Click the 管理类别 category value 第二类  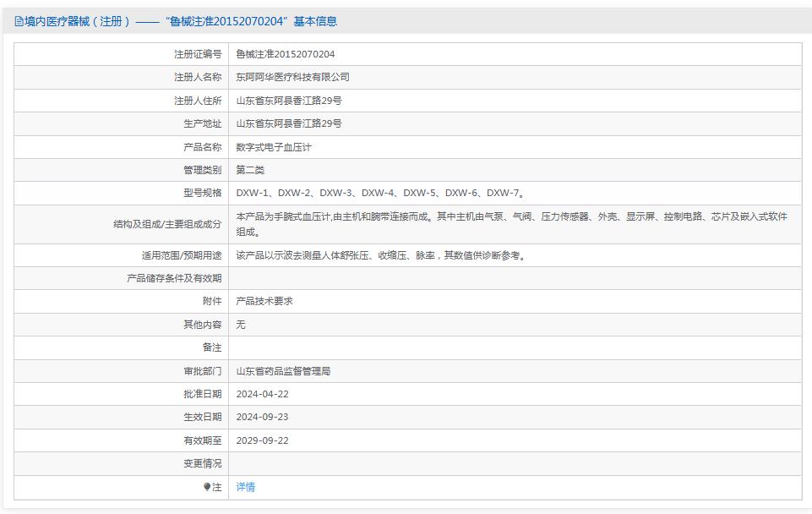(x=250, y=169)
